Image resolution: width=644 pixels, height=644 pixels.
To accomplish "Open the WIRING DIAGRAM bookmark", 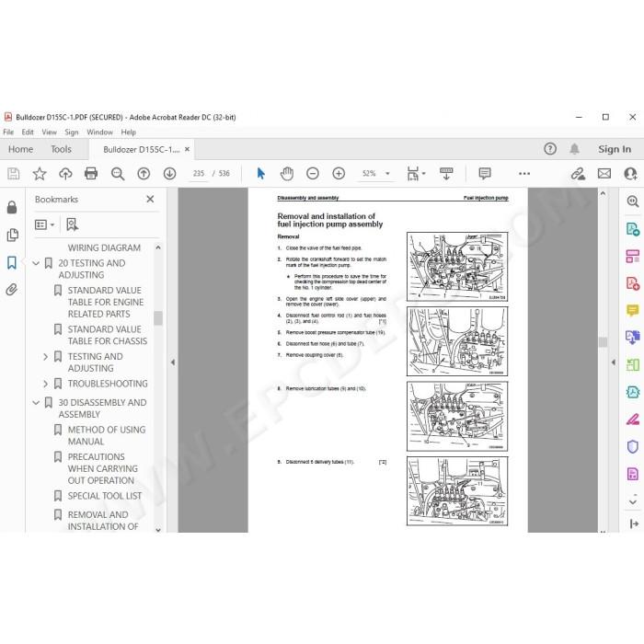I will pyautogui.click(x=104, y=247).
